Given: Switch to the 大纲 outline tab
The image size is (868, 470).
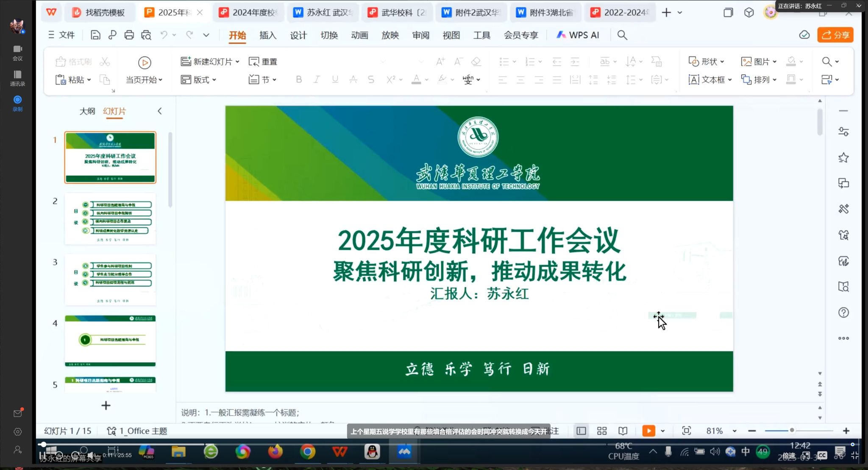Looking at the screenshot, I should (x=87, y=111).
